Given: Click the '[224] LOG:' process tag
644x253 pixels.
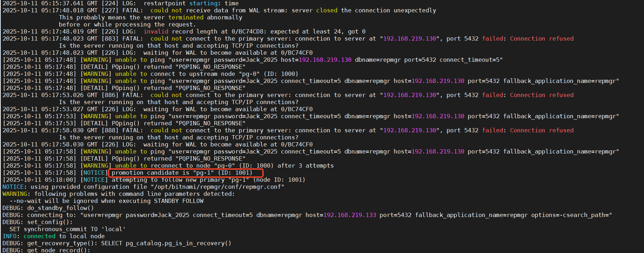Looking at the screenshot, I should point(119,3).
